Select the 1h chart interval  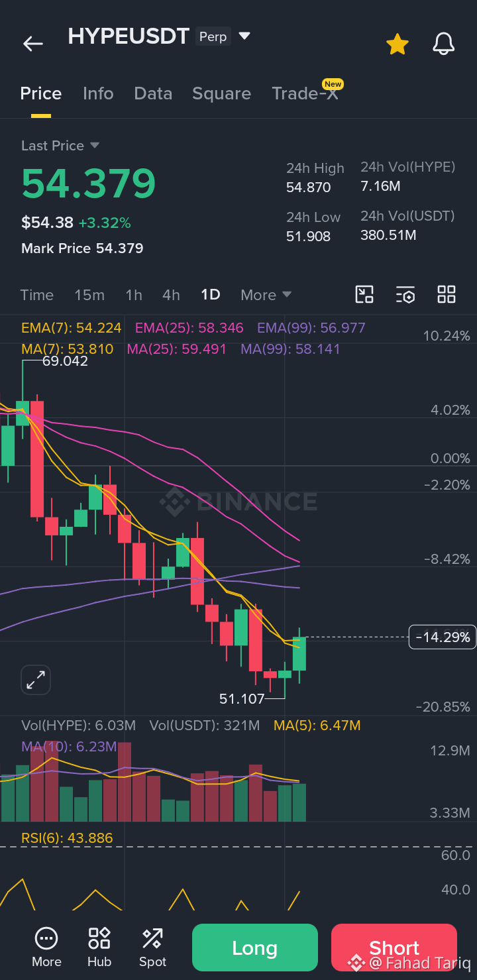[x=134, y=295]
